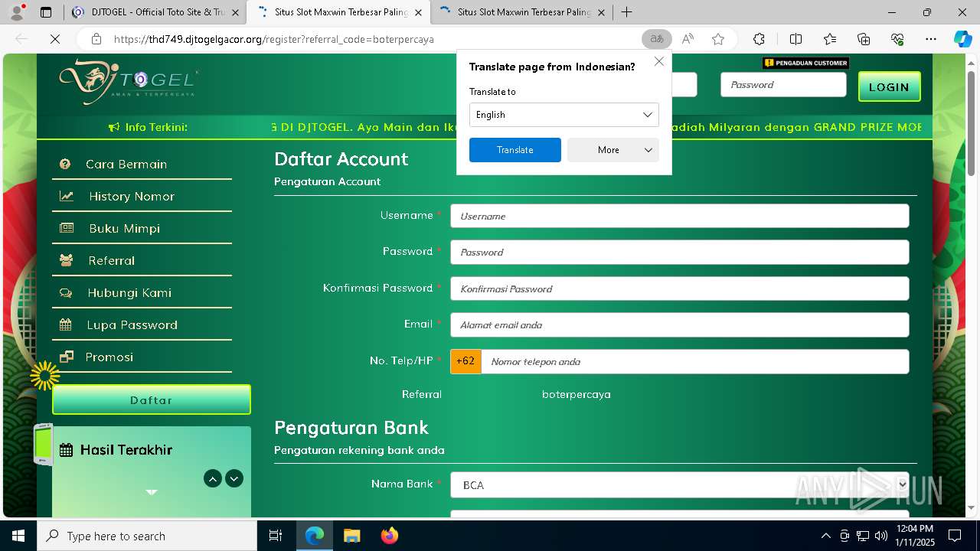Viewport: 980px width, 551px height.
Task: Click the browser address bar URL
Action: [x=274, y=39]
